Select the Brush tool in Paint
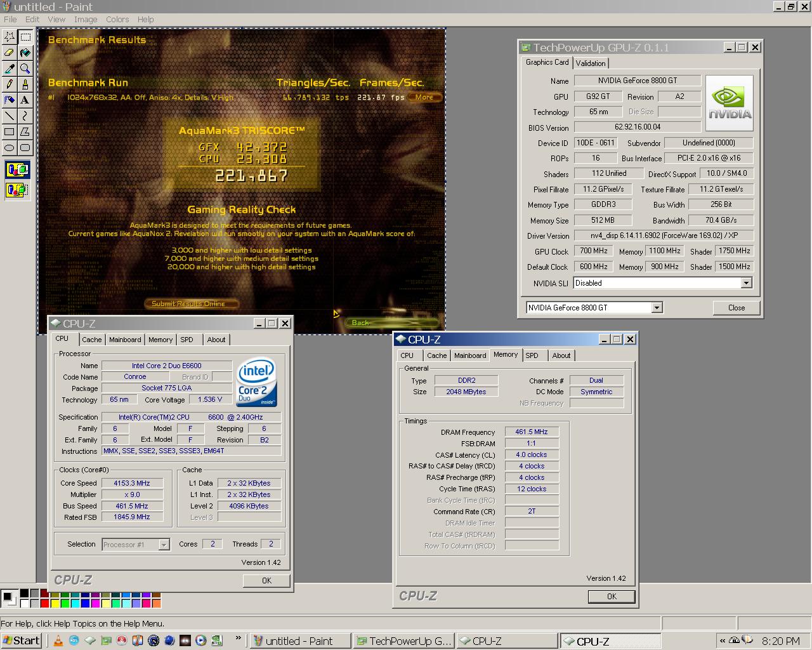This screenshot has height=650, width=812. click(x=25, y=84)
